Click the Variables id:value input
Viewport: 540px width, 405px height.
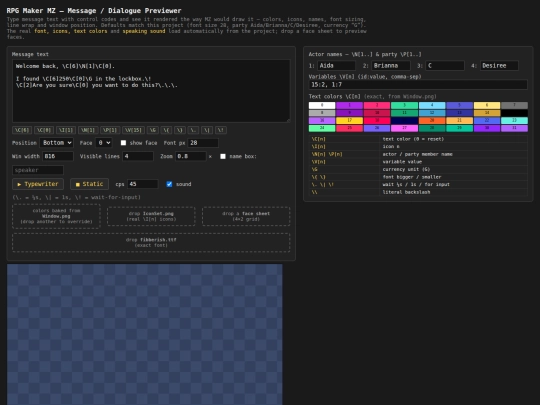(x=418, y=85)
